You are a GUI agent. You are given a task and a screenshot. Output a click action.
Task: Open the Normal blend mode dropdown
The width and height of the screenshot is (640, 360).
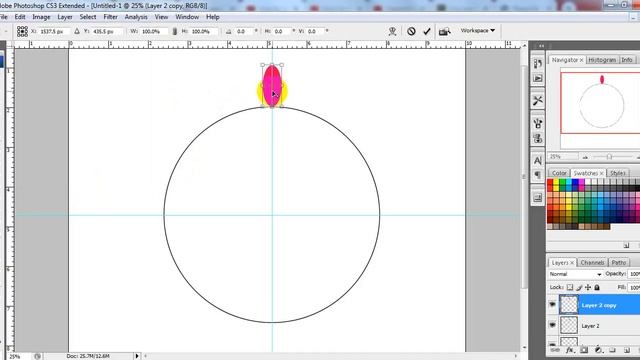click(x=575, y=274)
